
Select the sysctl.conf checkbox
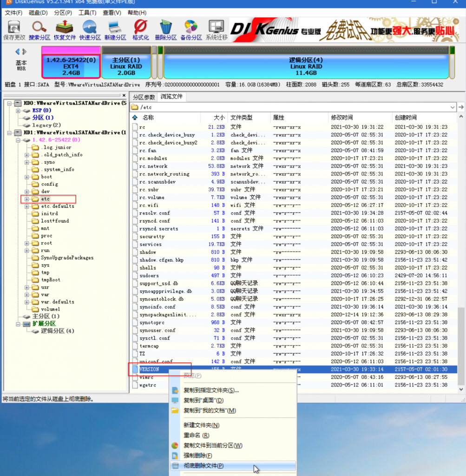point(135,338)
